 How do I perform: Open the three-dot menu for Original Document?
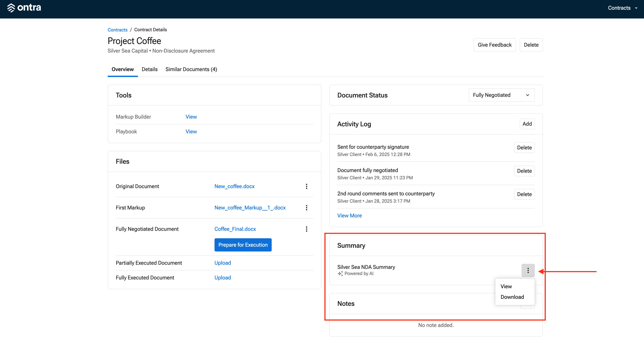point(306,186)
